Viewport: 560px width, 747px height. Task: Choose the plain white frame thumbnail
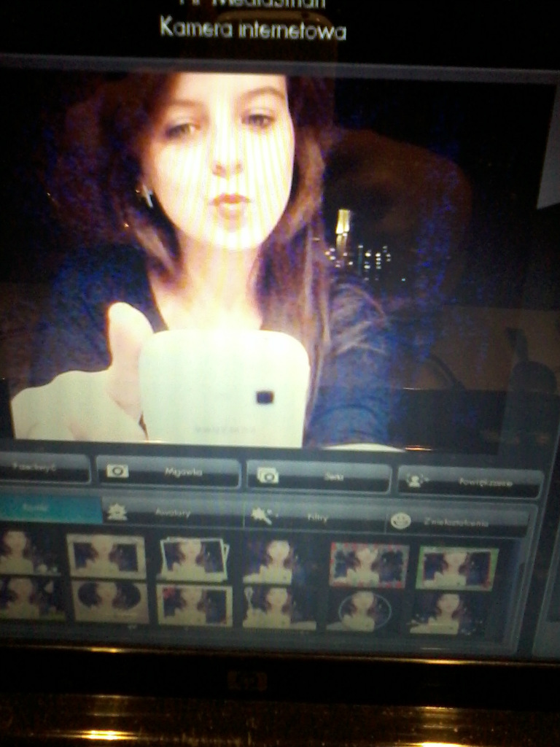106,557
